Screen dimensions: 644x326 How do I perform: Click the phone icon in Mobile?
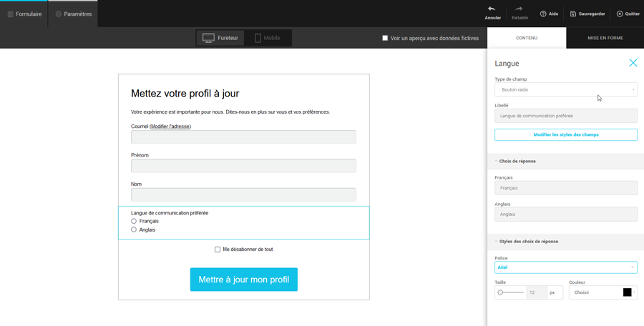click(x=258, y=38)
